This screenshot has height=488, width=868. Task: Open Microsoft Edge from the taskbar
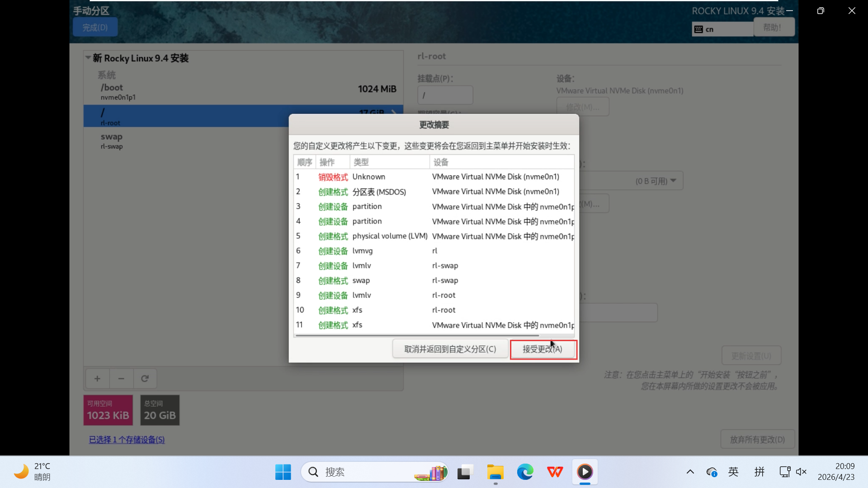tap(525, 472)
